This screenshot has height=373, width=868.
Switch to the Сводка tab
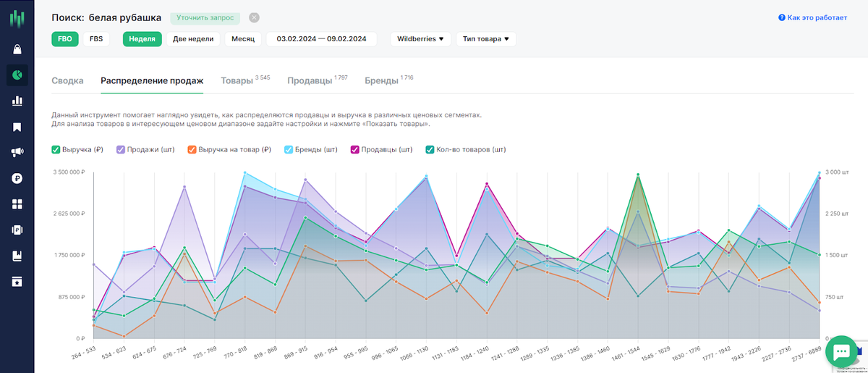click(x=68, y=81)
